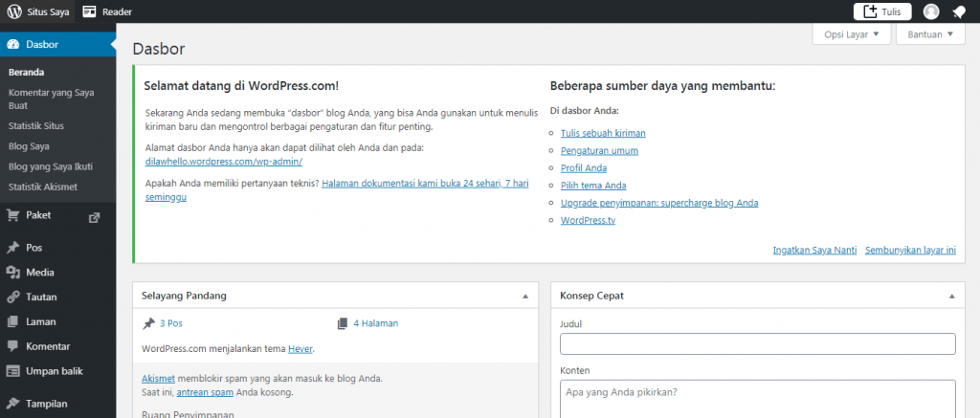980x418 pixels.
Task: Select Statistik Situs in sidebar submenu
Action: pyautogui.click(x=36, y=125)
